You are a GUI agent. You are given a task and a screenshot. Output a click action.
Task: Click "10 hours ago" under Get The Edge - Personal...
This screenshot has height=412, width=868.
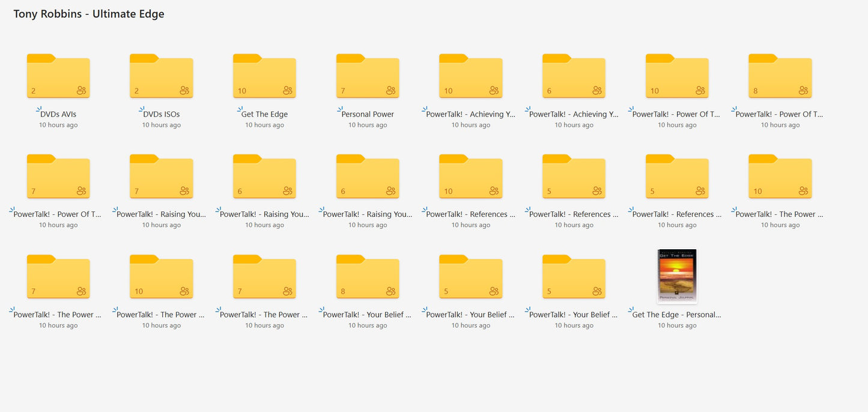tap(677, 326)
